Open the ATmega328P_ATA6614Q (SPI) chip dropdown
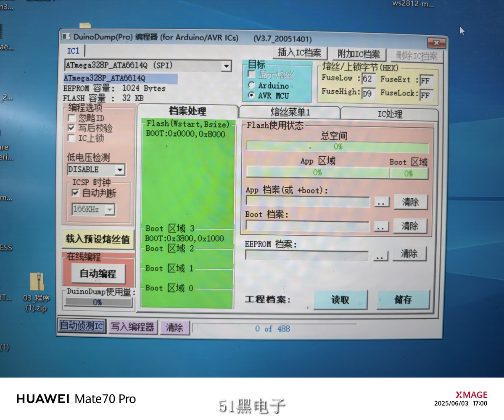Screen dimensions: 504x420 (x=226, y=66)
